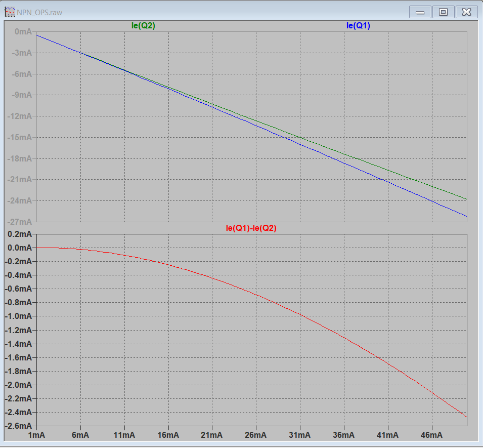Click the 0mA label on upper vertical axis
The height and width of the screenshot is (448, 483).
(x=23, y=31)
